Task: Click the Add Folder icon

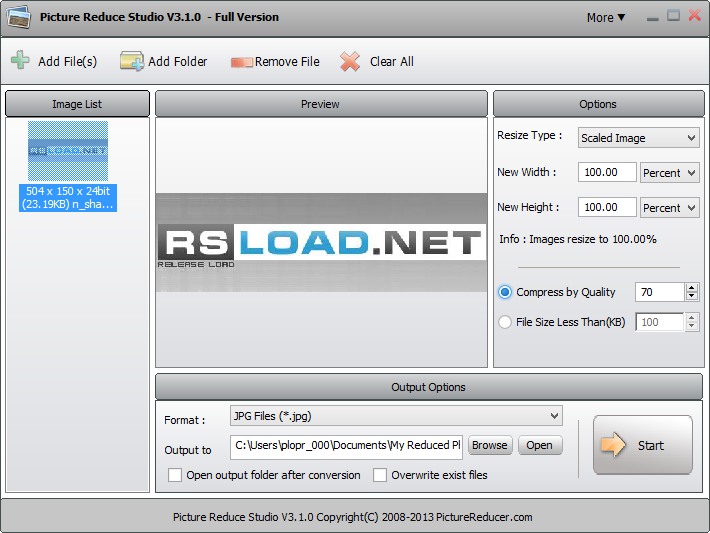Action: click(131, 61)
